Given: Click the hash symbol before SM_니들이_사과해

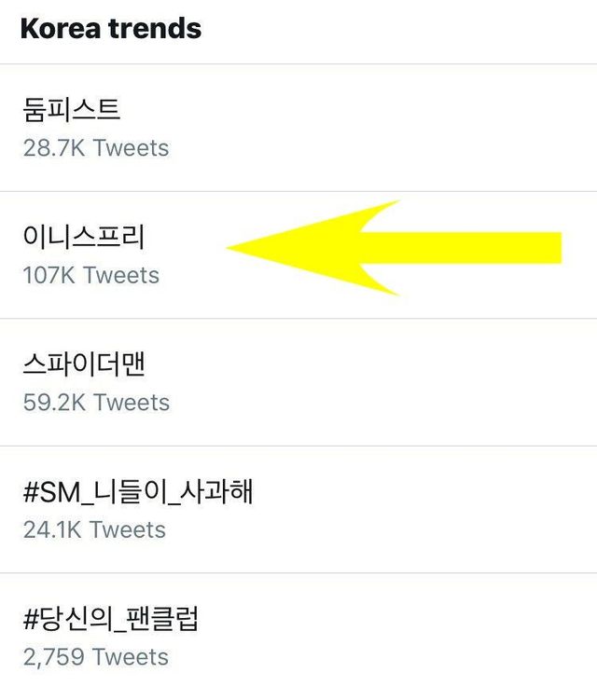Looking at the screenshot, I should tap(32, 491).
